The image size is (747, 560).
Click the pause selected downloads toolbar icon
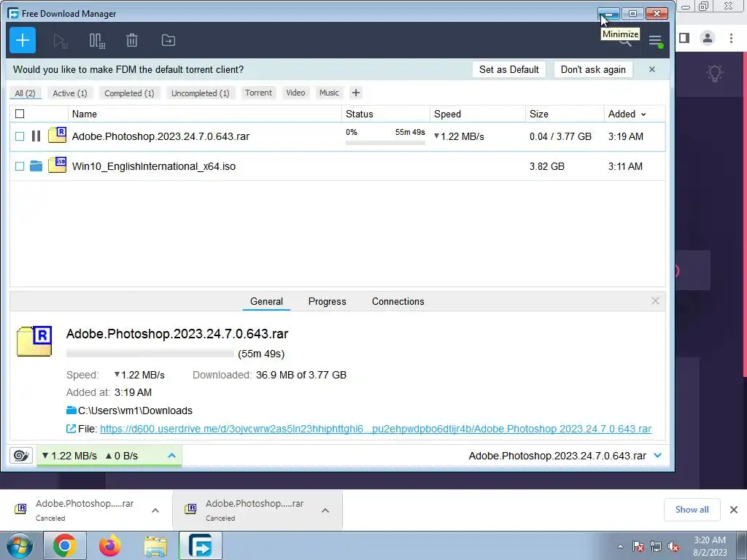pos(97,41)
